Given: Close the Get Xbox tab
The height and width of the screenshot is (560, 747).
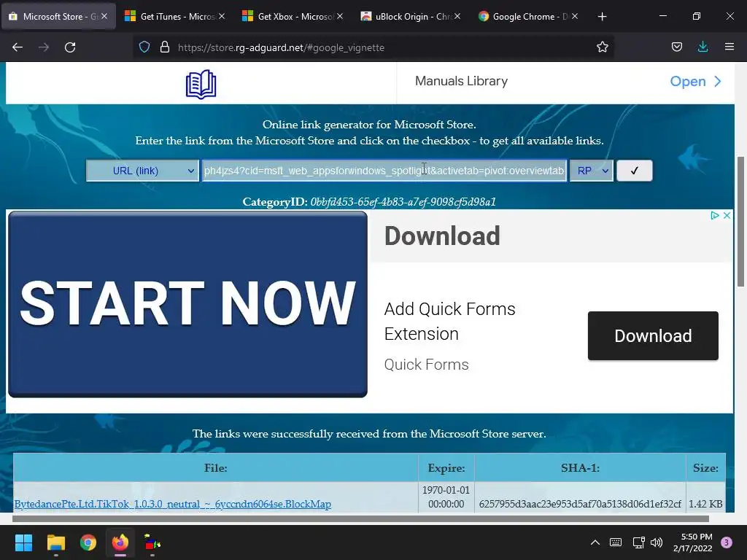Looking at the screenshot, I should coord(339,16).
